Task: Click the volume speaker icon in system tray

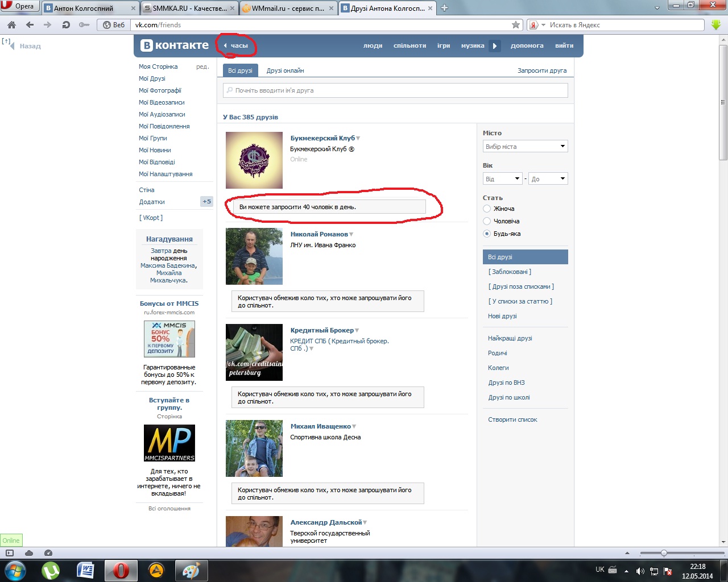Action: pos(640,571)
